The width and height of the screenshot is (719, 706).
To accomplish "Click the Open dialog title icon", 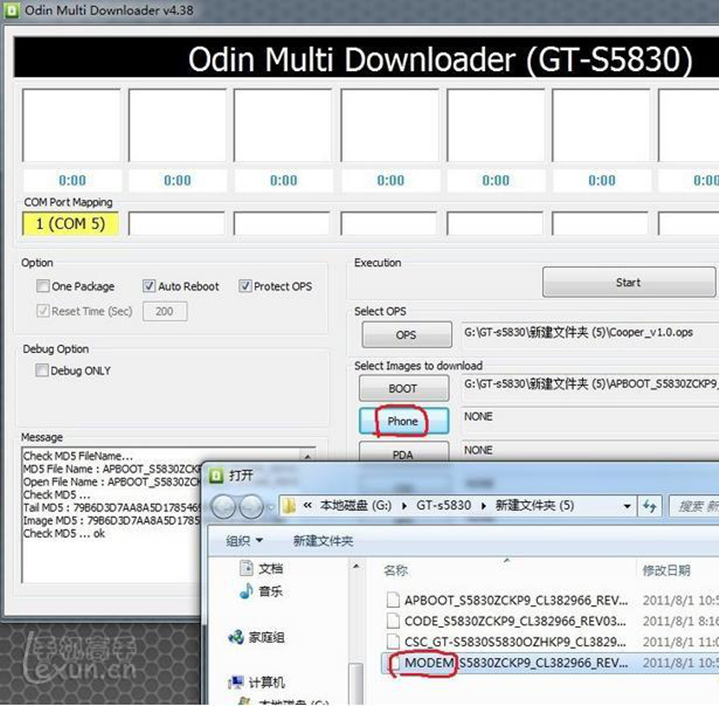I will click(216, 476).
